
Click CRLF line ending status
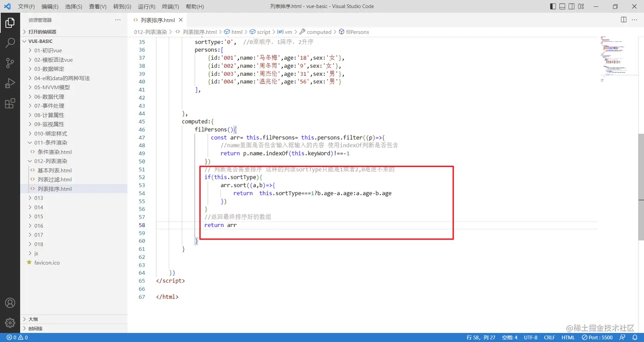549,337
